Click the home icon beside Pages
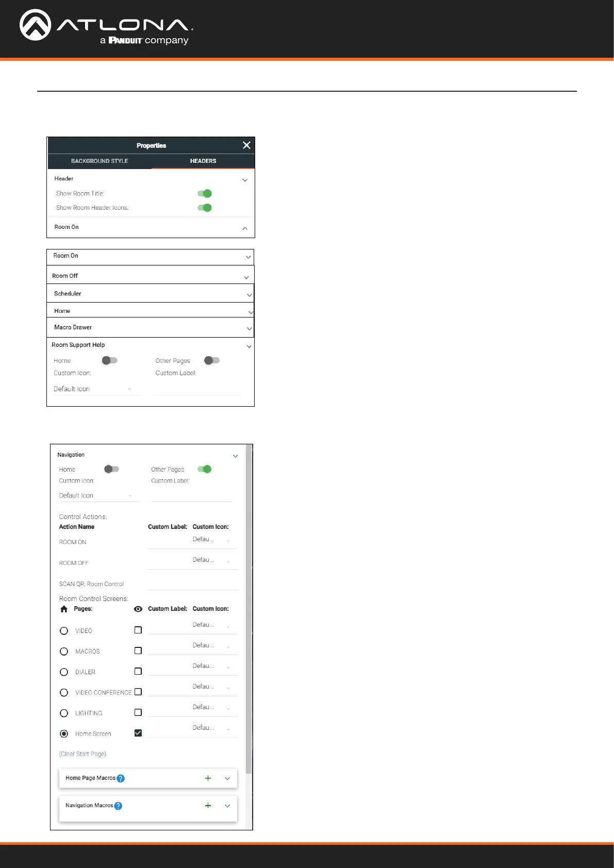The width and height of the screenshot is (614, 868). click(x=64, y=609)
